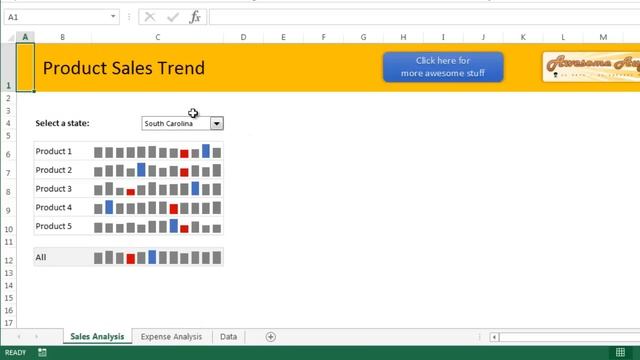640x360 pixels.
Task: Click previous sheet navigation arrow
Action: pos(19,337)
